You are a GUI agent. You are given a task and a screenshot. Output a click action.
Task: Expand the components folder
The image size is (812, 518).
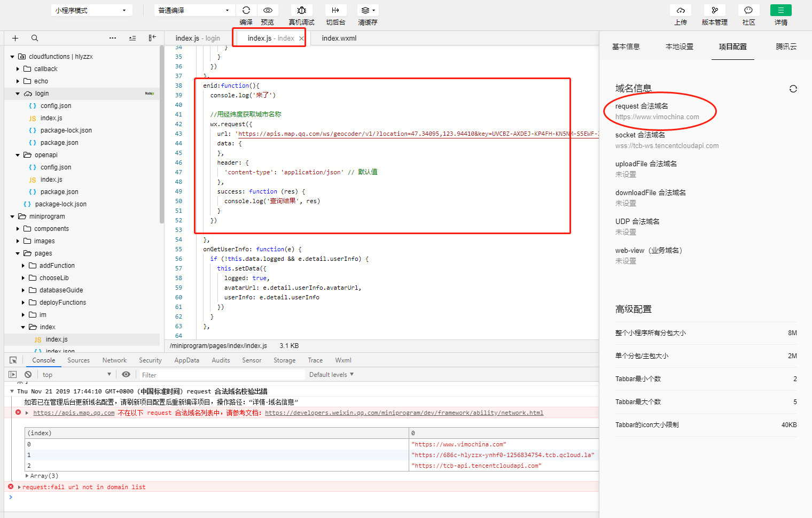18,229
